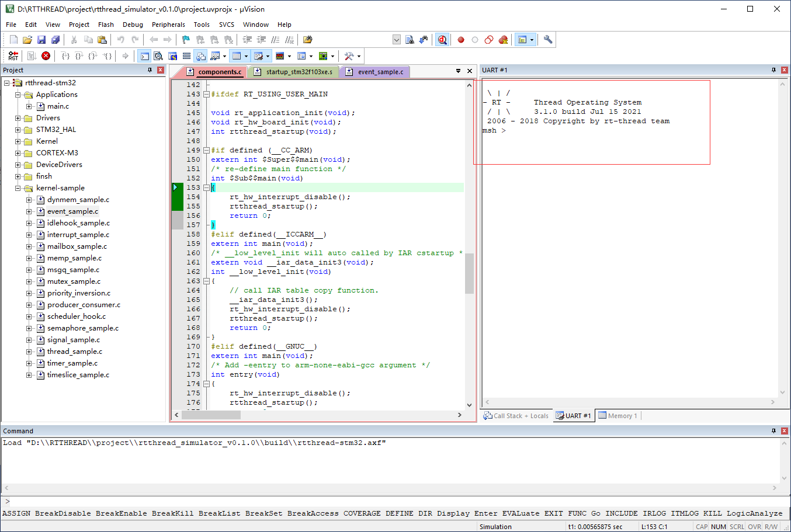The width and height of the screenshot is (791, 532).
Task: Toggle the Registers Window button
Action: pyautogui.click(x=186, y=56)
